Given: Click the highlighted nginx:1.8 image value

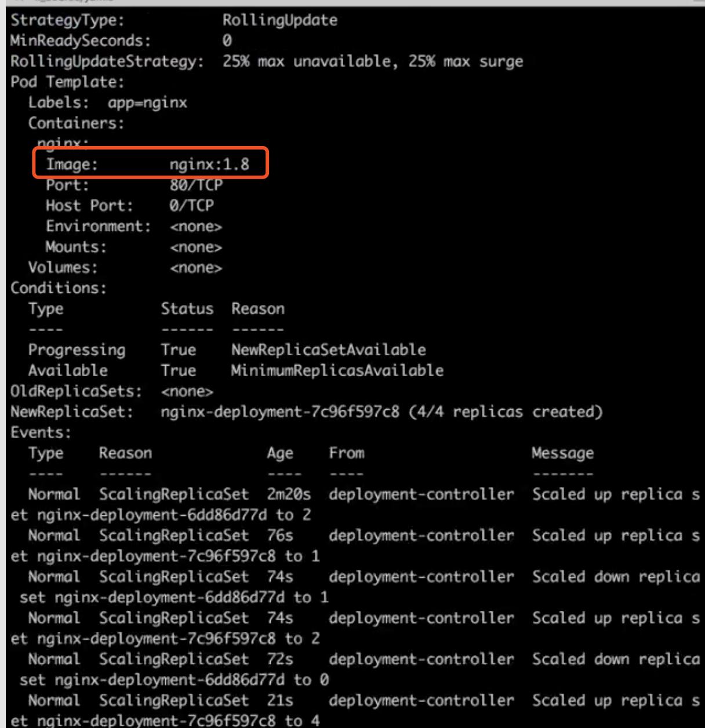Looking at the screenshot, I should [x=209, y=165].
